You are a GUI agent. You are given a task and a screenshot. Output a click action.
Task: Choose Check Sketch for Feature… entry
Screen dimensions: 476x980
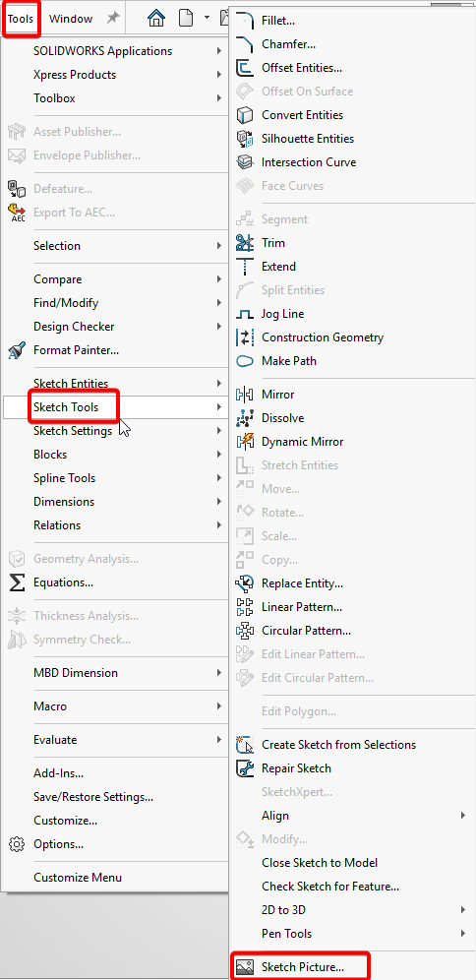pos(330,887)
